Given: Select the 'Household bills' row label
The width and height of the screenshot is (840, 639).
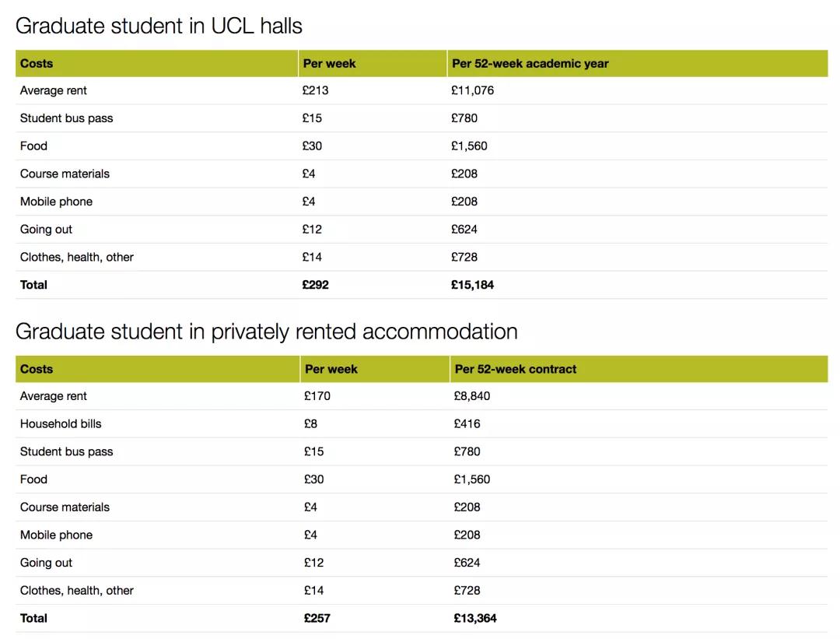Looking at the screenshot, I should (61, 423).
